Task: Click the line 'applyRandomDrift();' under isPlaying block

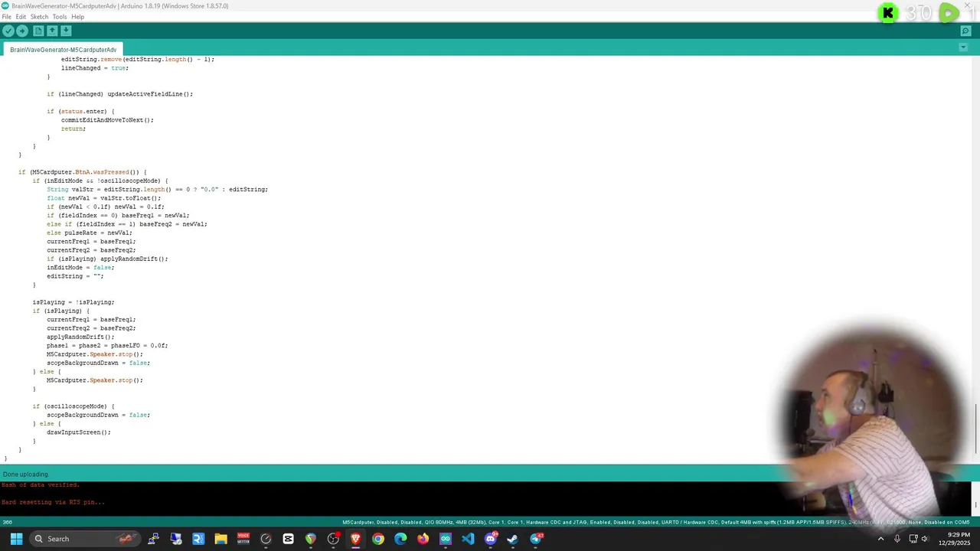Action: pos(80,337)
